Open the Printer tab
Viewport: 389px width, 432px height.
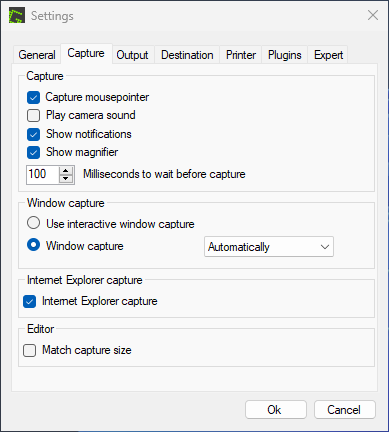coord(241,55)
